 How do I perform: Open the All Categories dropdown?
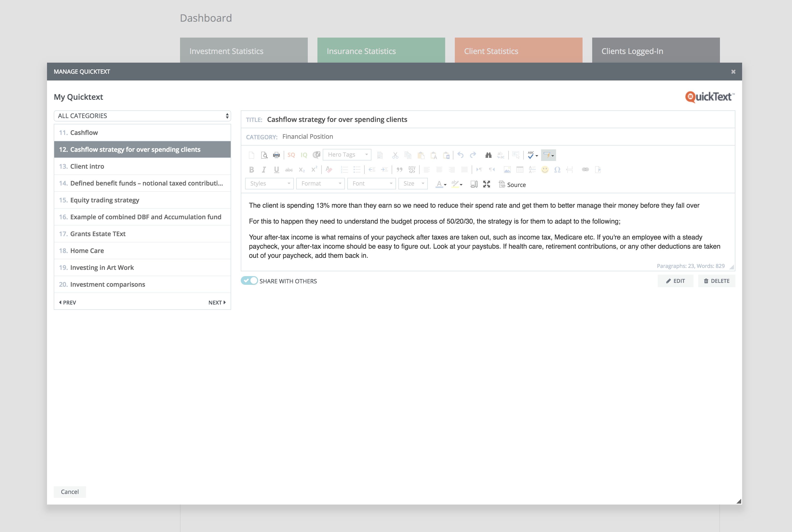pyautogui.click(x=142, y=116)
